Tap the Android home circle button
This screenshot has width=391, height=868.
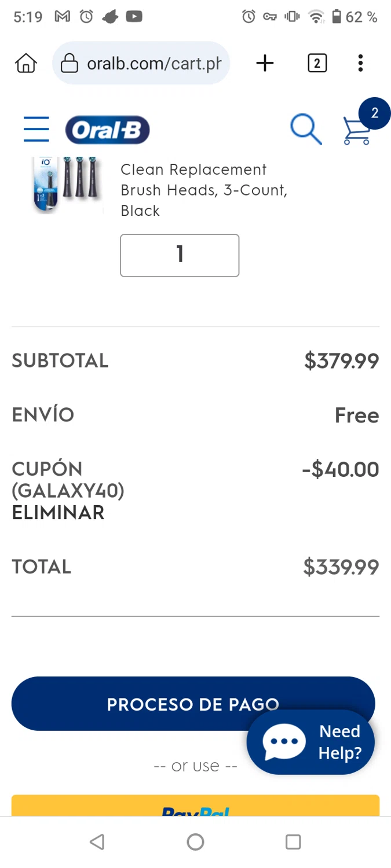[195, 842]
